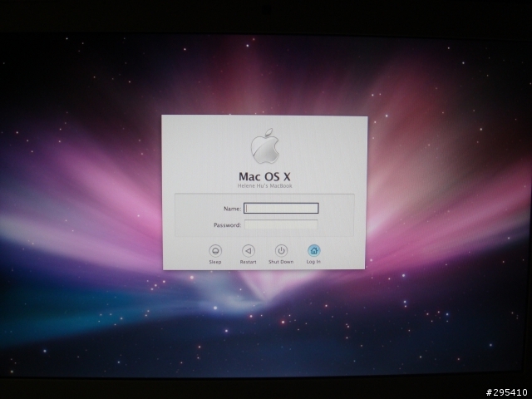Image resolution: width=532 pixels, height=399 pixels.
Task: Click the Shut Down power icon
Action: point(281,251)
